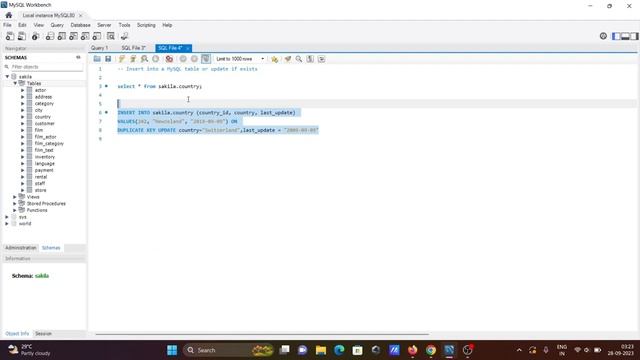The image size is (640, 360).
Task: Search table data toolbar icon
Action: pos(111,36)
